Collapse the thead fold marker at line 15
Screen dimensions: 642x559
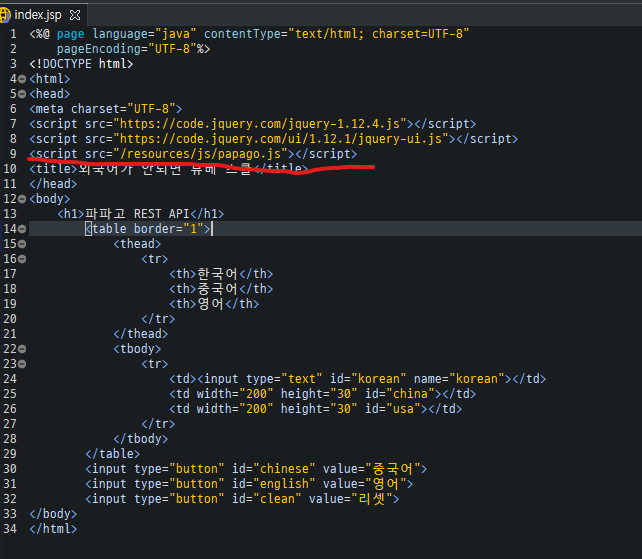[22, 244]
